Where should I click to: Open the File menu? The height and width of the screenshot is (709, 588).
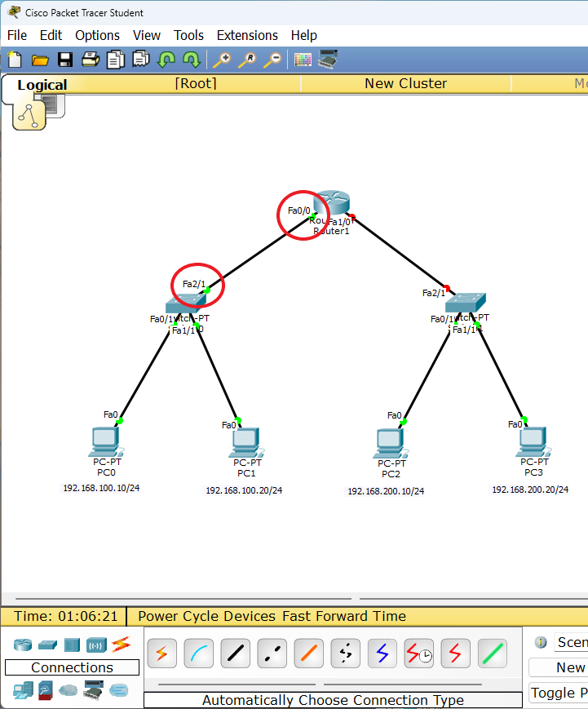[17, 35]
